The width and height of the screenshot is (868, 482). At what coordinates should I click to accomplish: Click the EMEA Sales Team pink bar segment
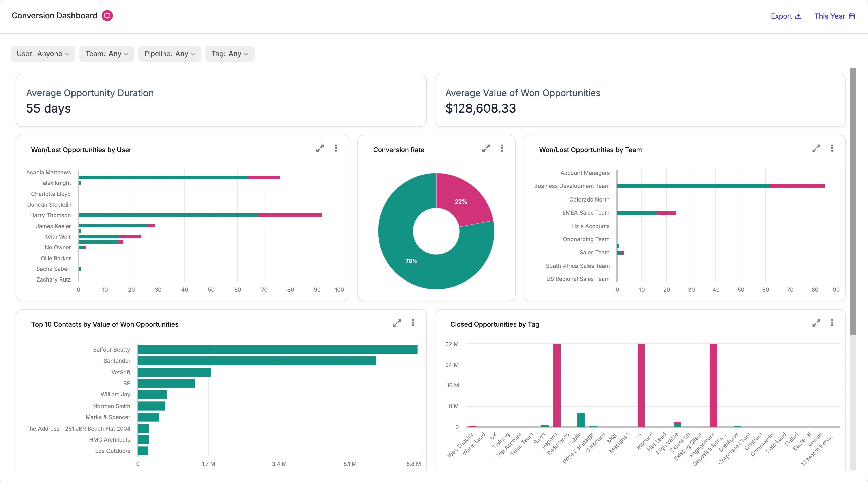pyautogui.click(x=666, y=213)
